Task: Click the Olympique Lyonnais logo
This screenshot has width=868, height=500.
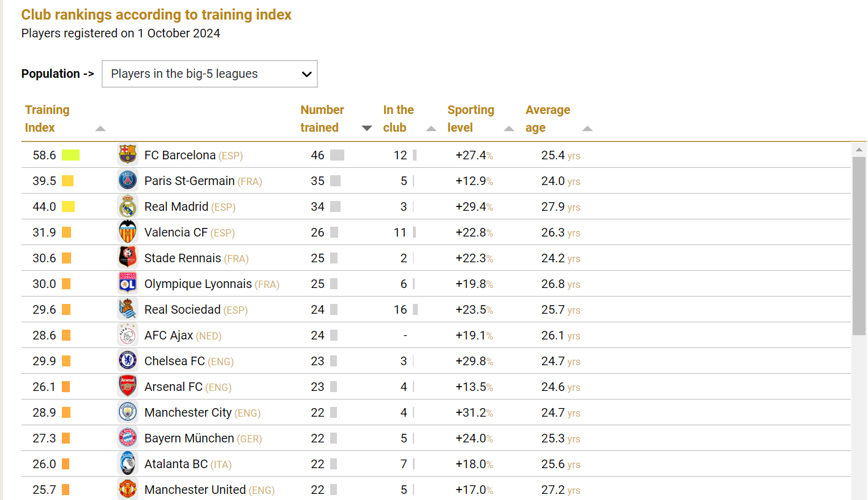Action: [x=127, y=283]
